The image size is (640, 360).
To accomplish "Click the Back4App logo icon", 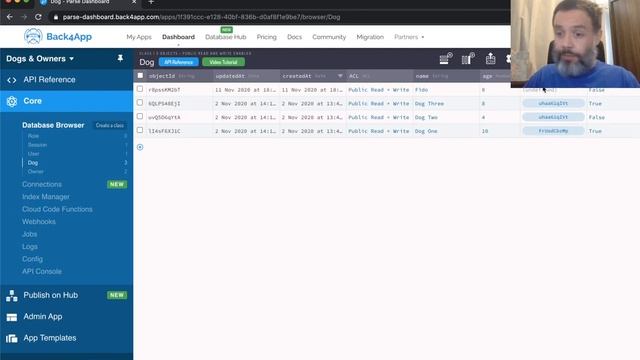I will pyautogui.click(x=33, y=37).
